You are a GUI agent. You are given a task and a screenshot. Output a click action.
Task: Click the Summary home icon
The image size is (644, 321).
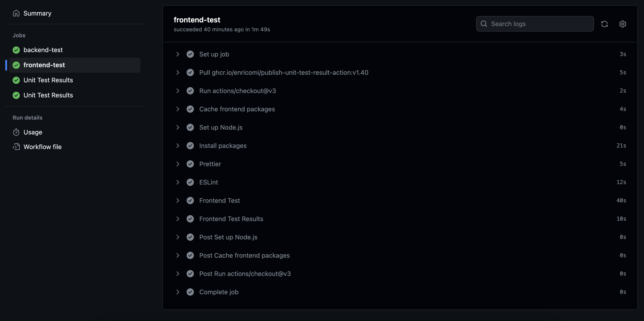pyautogui.click(x=16, y=13)
